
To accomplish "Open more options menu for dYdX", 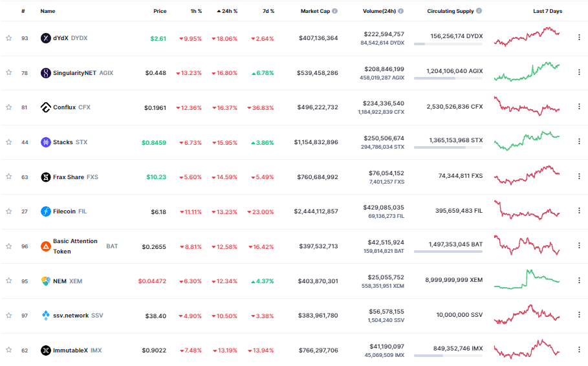I will [579, 37].
